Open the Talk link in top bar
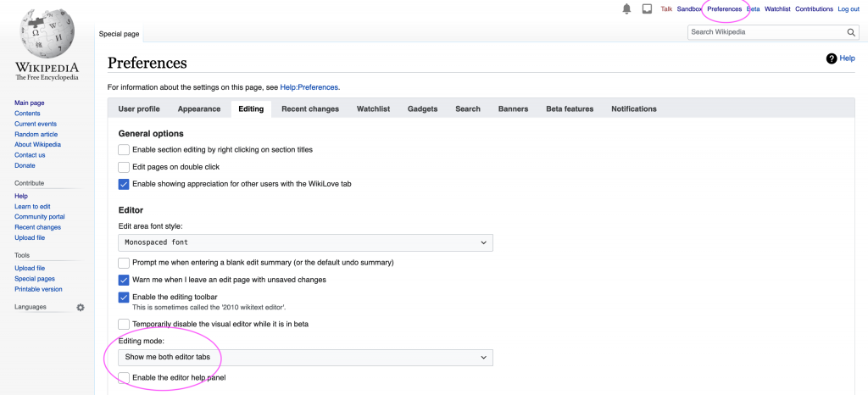Screen dimensions: 868x395 point(666,9)
